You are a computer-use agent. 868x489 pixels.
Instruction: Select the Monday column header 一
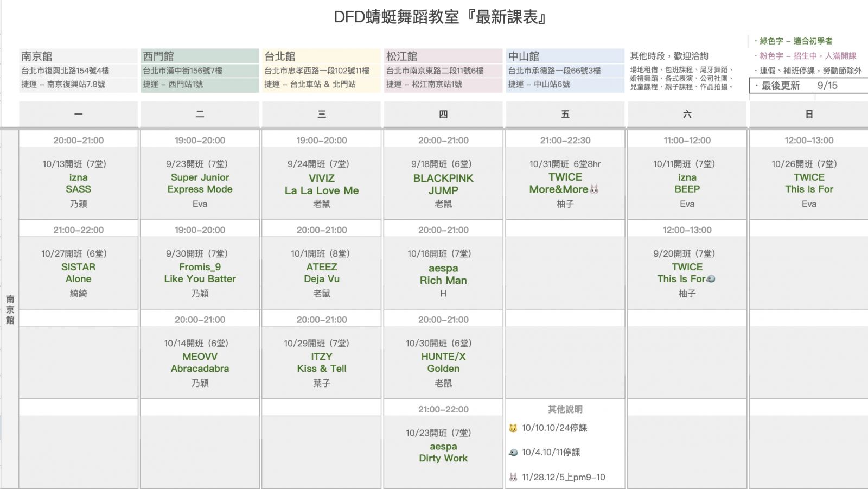pyautogui.click(x=79, y=114)
